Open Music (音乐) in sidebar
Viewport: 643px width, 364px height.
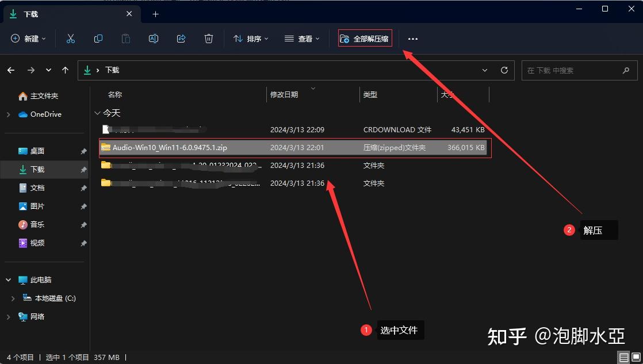tap(32, 225)
